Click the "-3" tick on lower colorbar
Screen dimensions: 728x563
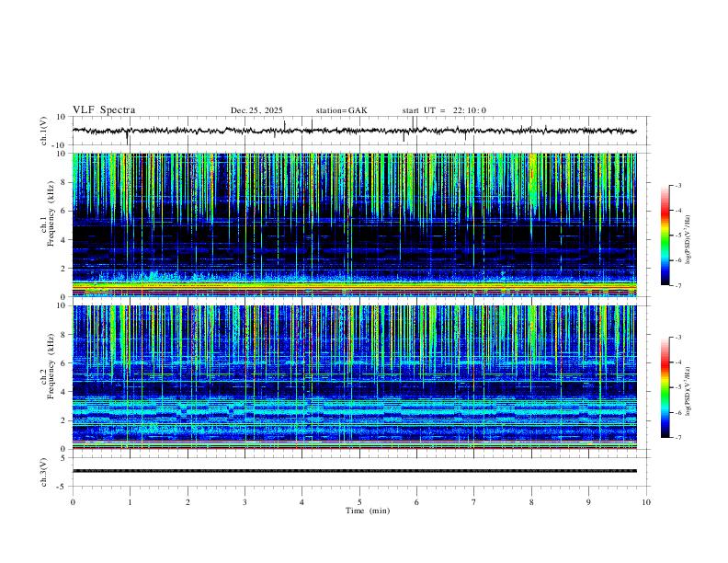pyautogui.click(x=677, y=338)
